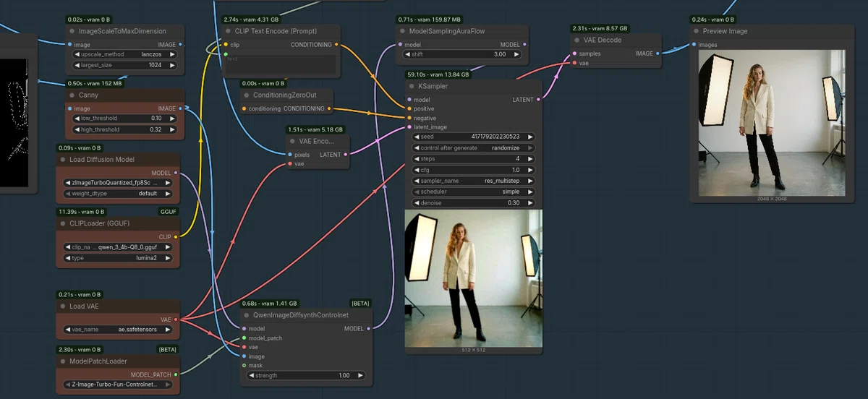Viewport: 868px width, 399px height.
Task: Open the diffusion model file dropdown zImageTurboQuantized
Action: pos(119,183)
